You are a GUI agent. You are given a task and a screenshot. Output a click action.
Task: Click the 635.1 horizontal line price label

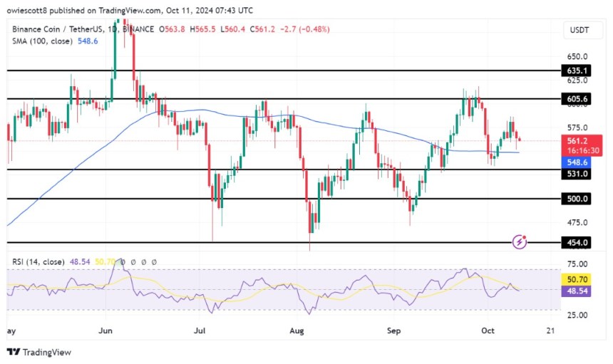(x=577, y=71)
